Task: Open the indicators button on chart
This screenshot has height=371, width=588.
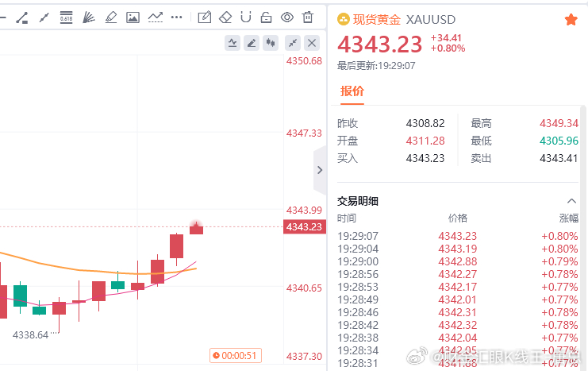Action: pyautogui.click(x=233, y=43)
